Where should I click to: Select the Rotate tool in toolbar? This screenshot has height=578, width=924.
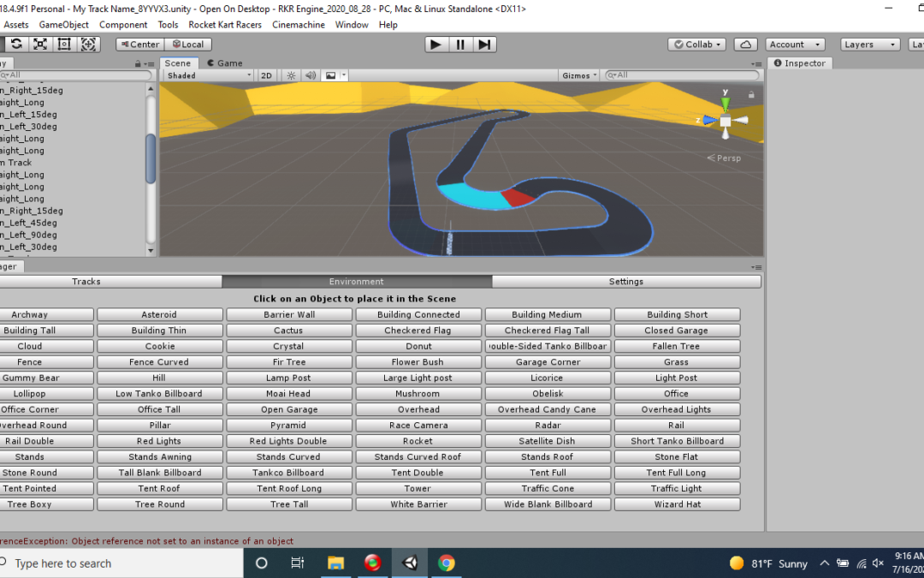[16, 45]
